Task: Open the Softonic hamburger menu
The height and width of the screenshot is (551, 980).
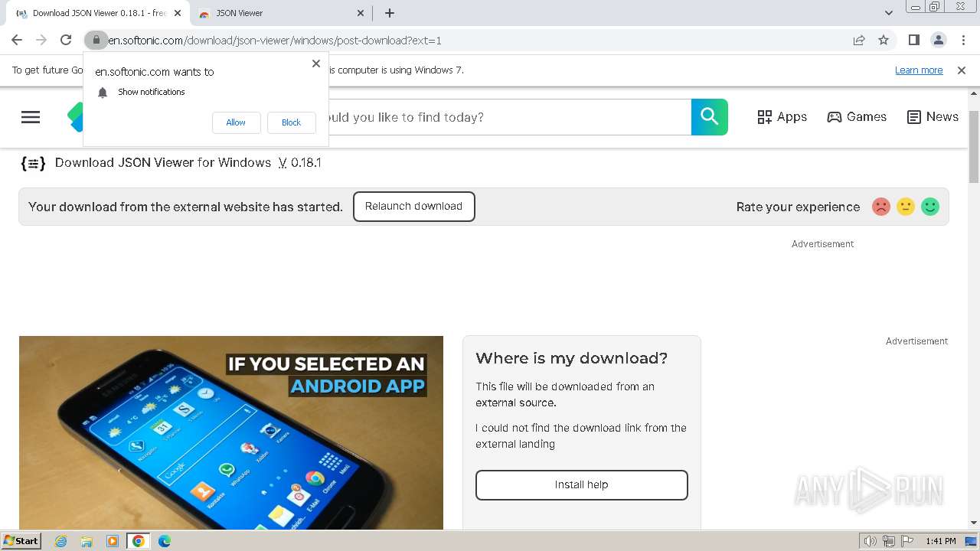Action: pos(31,117)
